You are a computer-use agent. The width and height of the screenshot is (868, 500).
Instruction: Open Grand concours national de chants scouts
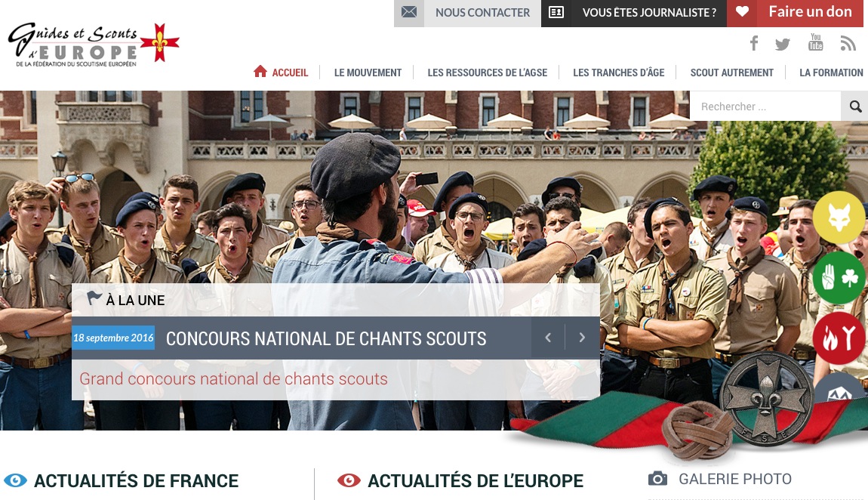[x=234, y=378]
